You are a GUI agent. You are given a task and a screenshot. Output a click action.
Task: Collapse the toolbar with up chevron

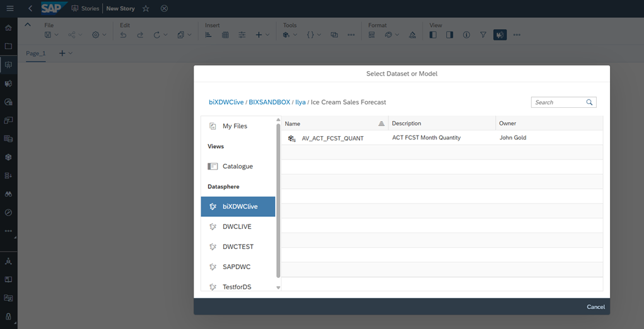[x=28, y=25]
